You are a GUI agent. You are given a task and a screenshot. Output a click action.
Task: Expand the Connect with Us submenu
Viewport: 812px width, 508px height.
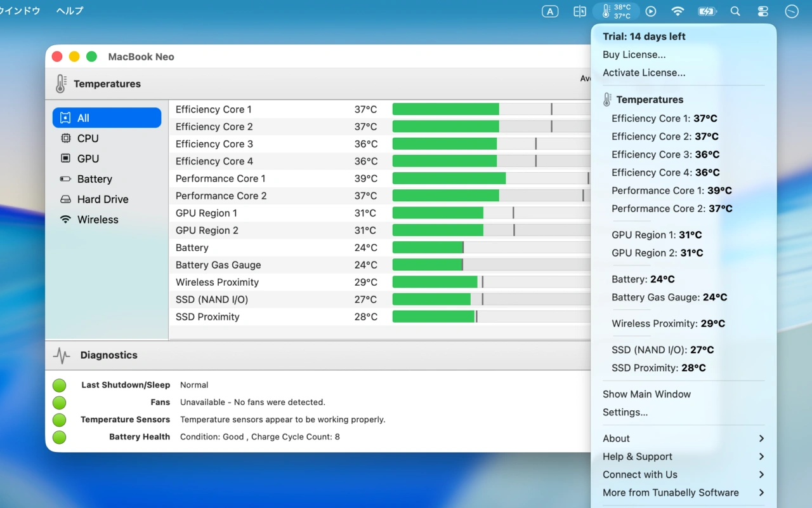click(x=639, y=474)
